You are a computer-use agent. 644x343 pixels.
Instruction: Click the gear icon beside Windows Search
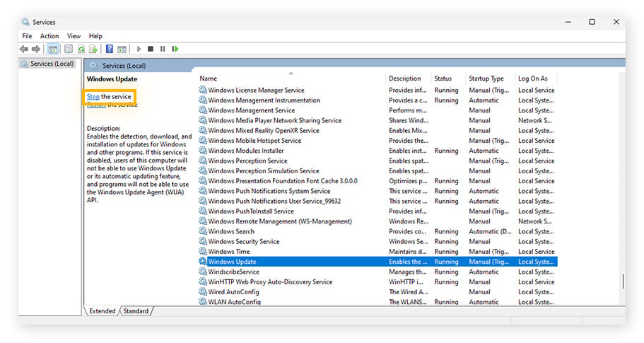pos(202,231)
